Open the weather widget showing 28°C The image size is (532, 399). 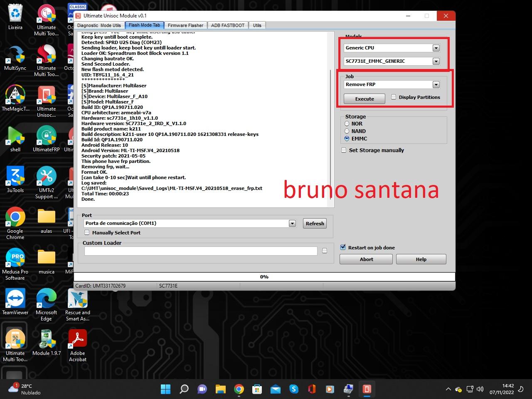(25, 389)
